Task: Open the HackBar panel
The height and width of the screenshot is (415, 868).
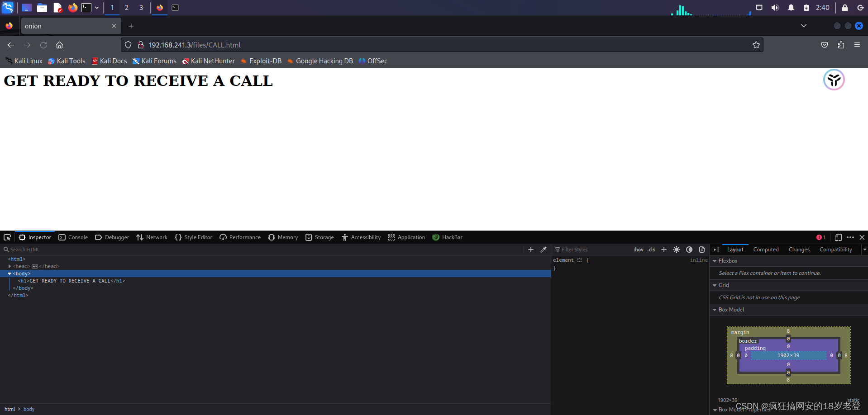Action: coord(448,237)
